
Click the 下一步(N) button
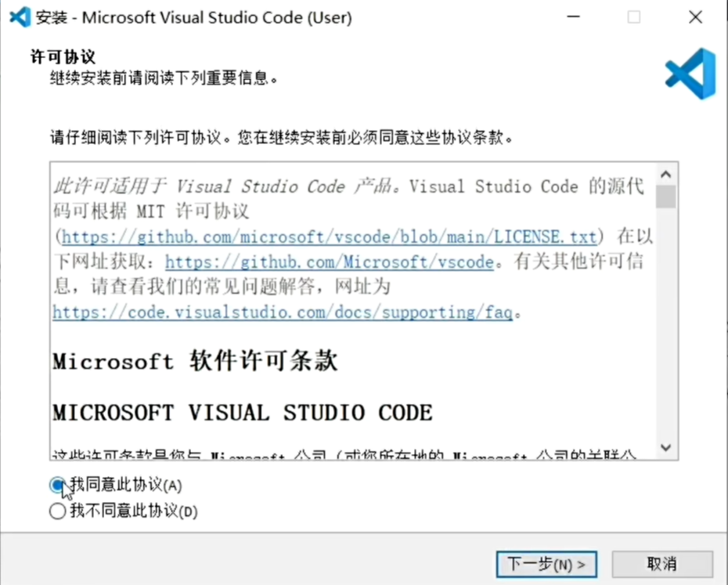coord(546,564)
